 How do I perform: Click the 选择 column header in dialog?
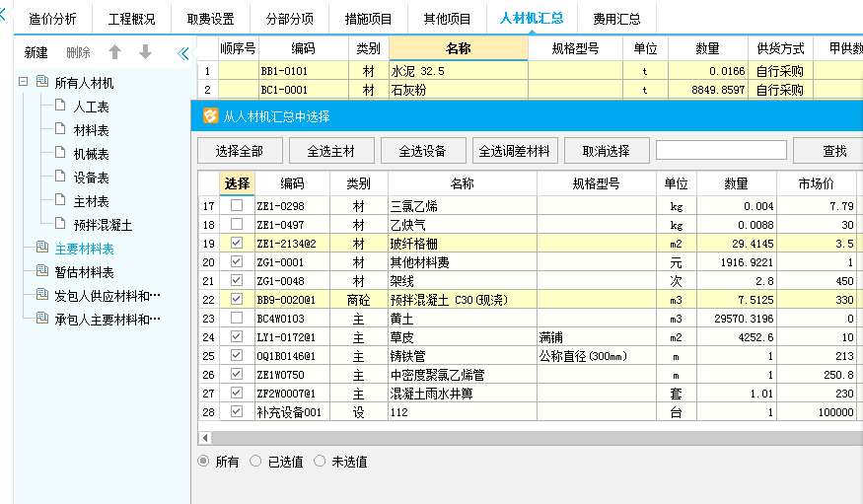pos(238,183)
